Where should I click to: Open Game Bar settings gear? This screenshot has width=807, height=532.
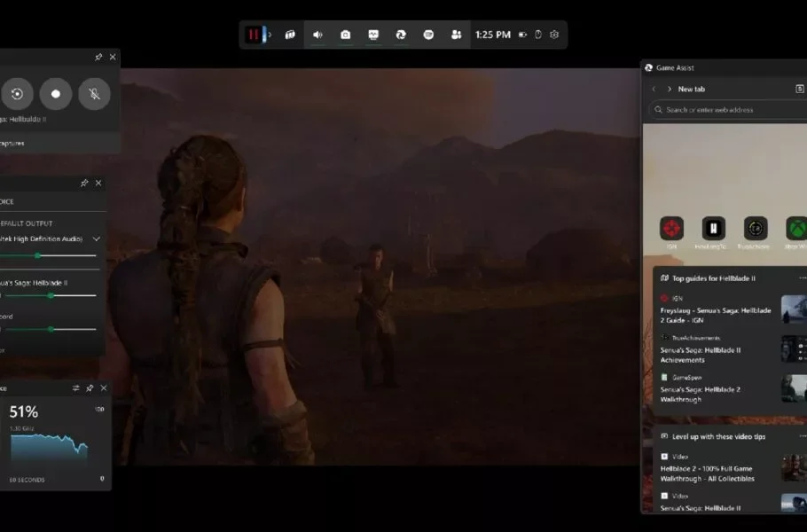pyautogui.click(x=554, y=35)
